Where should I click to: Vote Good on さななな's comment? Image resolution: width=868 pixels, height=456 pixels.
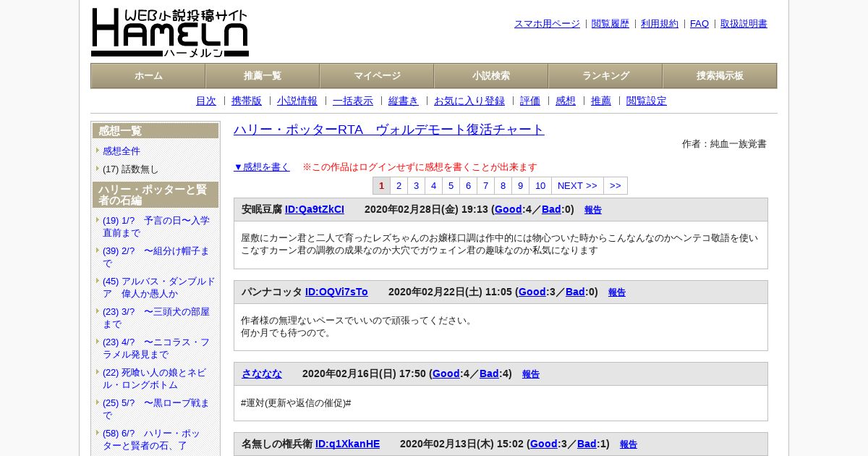(446, 373)
